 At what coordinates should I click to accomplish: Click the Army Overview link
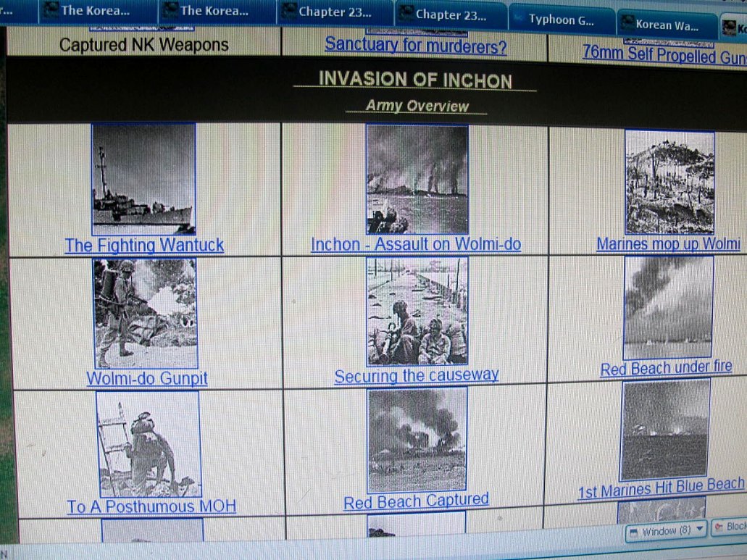tap(417, 106)
